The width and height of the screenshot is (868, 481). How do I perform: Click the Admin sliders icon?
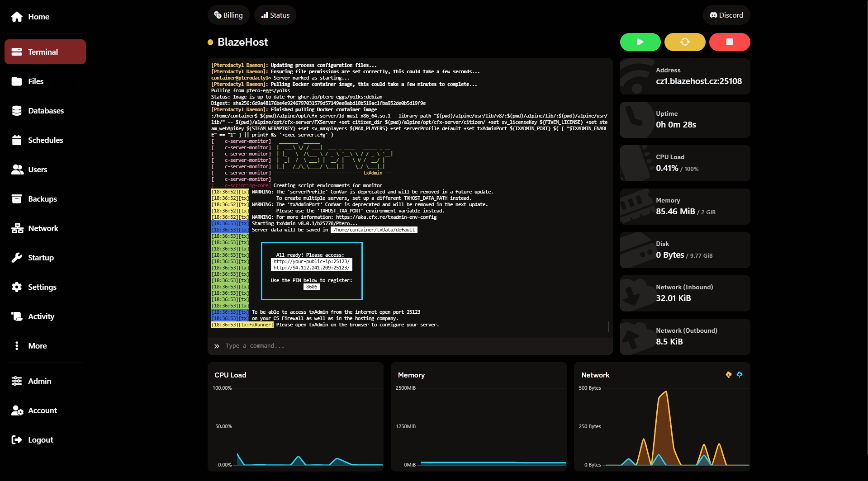coord(17,381)
